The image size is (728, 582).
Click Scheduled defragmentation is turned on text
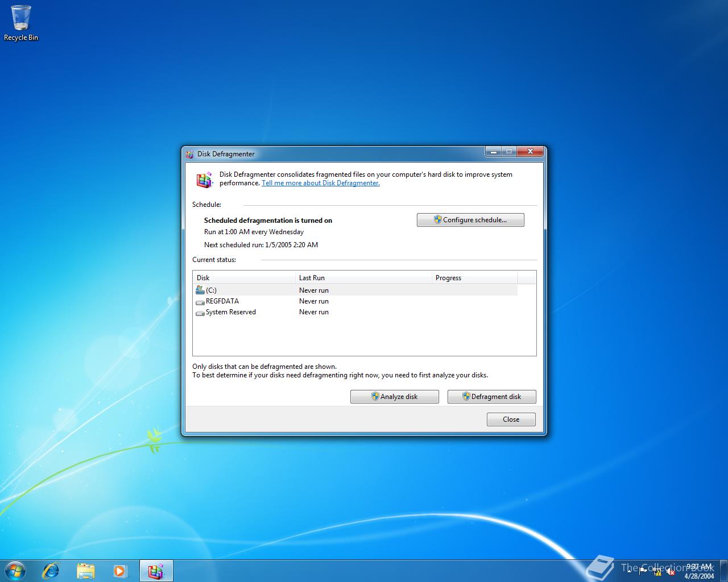point(268,221)
